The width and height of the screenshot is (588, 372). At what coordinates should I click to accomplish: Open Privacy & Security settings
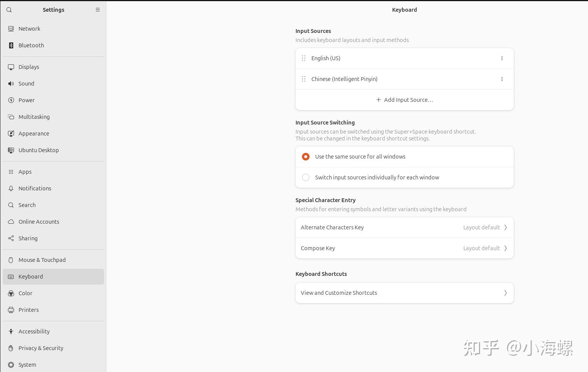(x=41, y=348)
